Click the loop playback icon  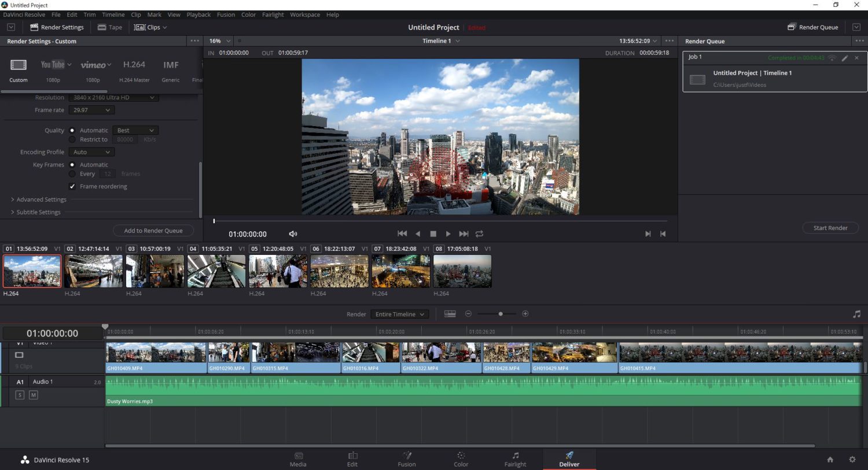coord(479,234)
